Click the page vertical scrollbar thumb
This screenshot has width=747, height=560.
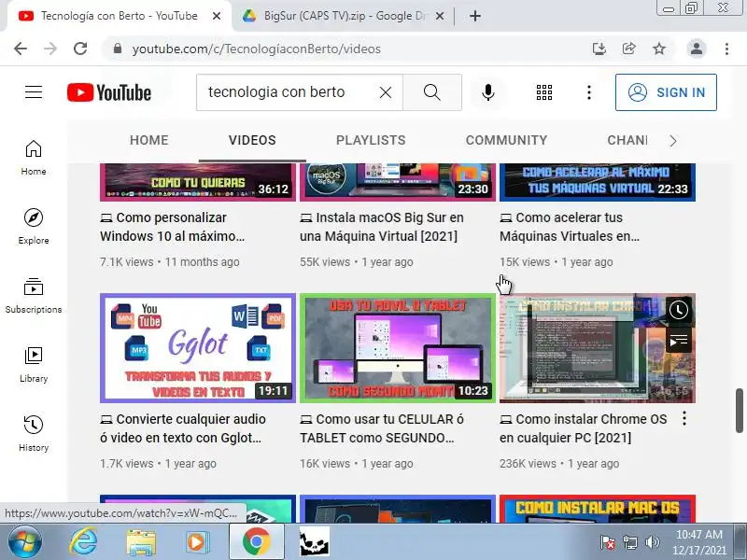coord(740,411)
